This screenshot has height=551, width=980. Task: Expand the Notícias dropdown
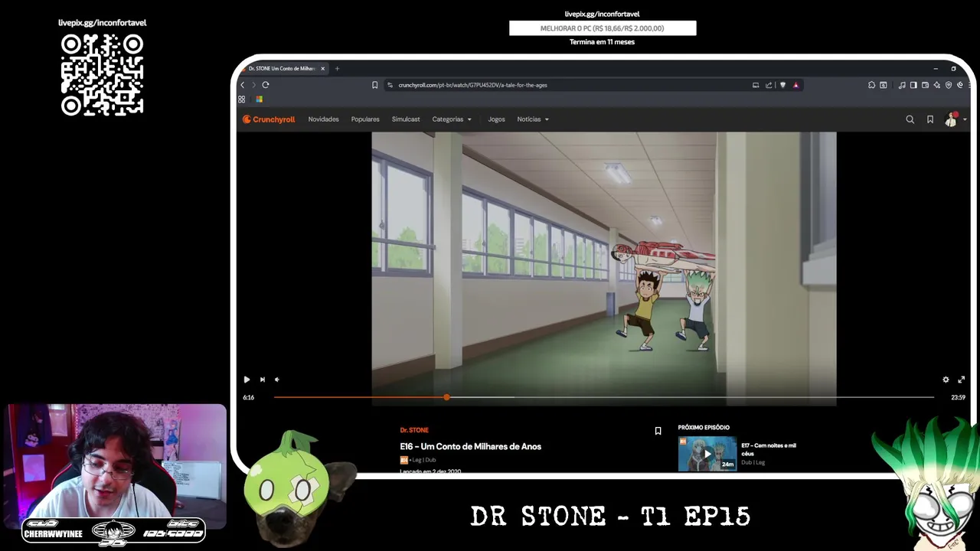pos(533,119)
